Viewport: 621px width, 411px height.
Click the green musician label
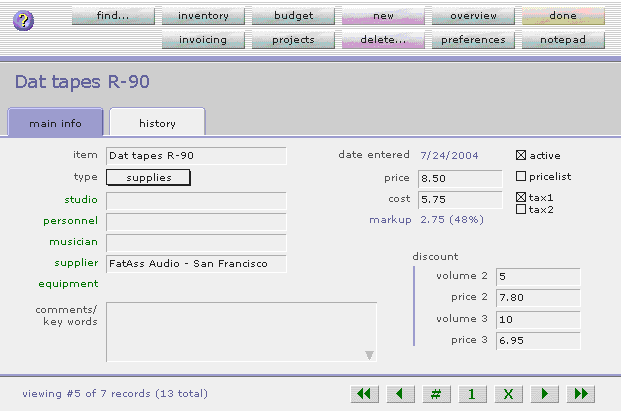coord(73,242)
